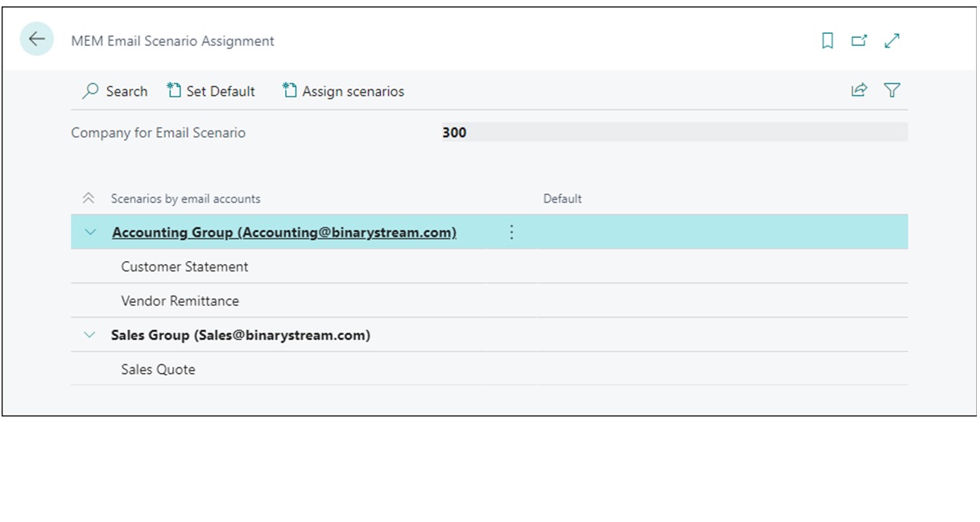Open Accounting Group email account link
Image resolution: width=980 pixels, height=522 pixels.
(283, 233)
